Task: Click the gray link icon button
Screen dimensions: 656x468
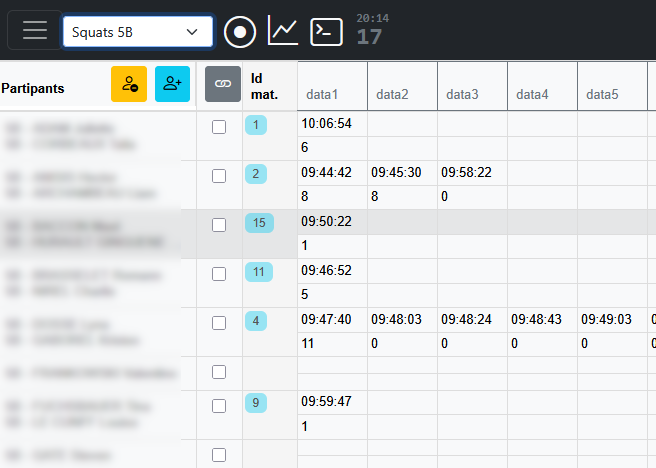Action: [x=223, y=84]
